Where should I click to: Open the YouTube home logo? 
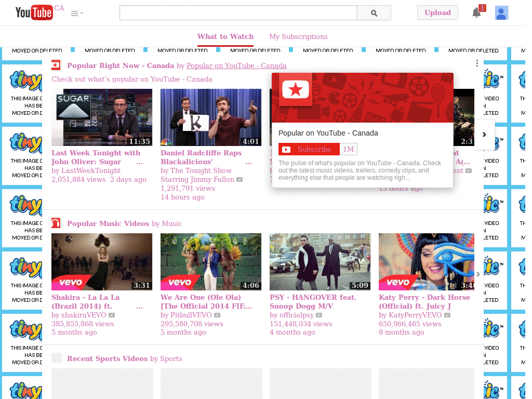(x=34, y=12)
